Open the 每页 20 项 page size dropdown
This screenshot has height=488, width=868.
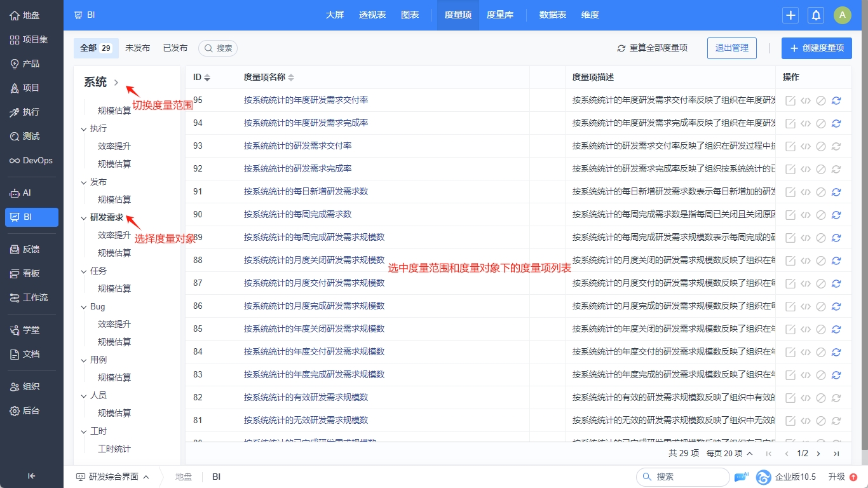(x=729, y=454)
